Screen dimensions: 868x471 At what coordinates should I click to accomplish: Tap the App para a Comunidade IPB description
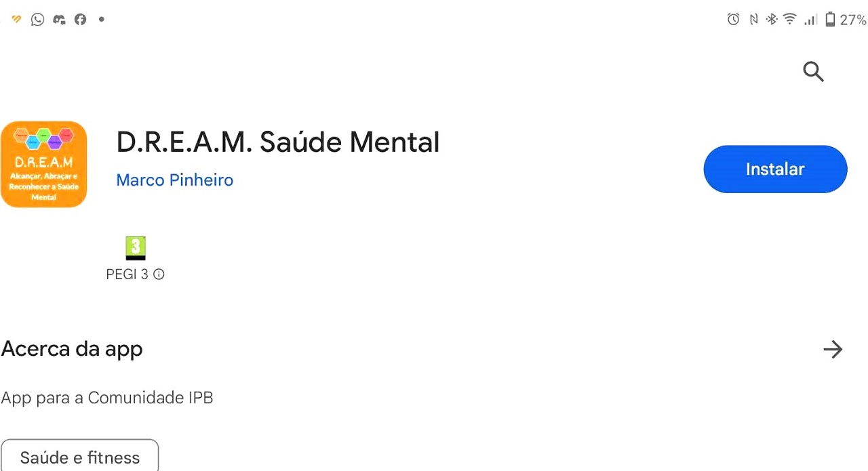pos(107,398)
